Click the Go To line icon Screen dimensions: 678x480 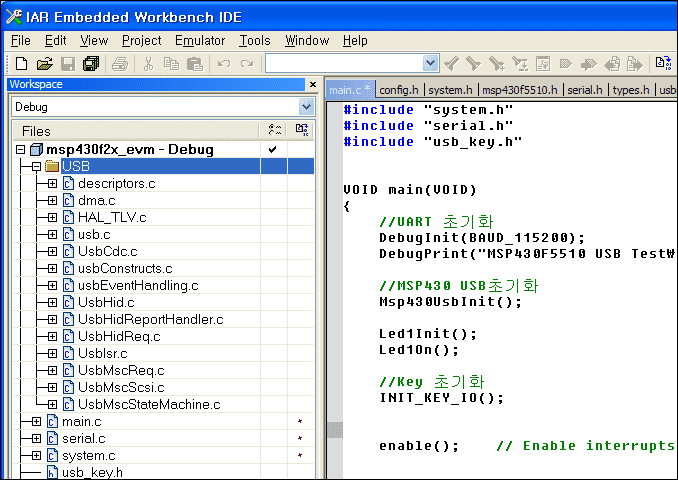click(x=543, y=64)
